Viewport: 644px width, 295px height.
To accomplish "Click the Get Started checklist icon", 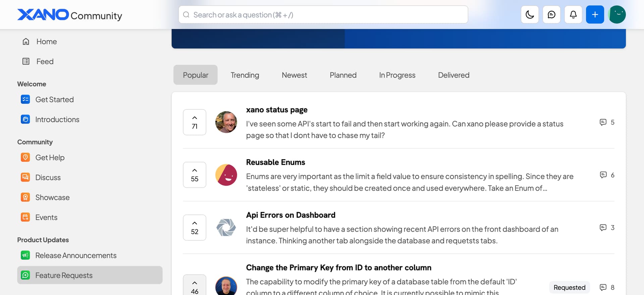I will point(25,100).
